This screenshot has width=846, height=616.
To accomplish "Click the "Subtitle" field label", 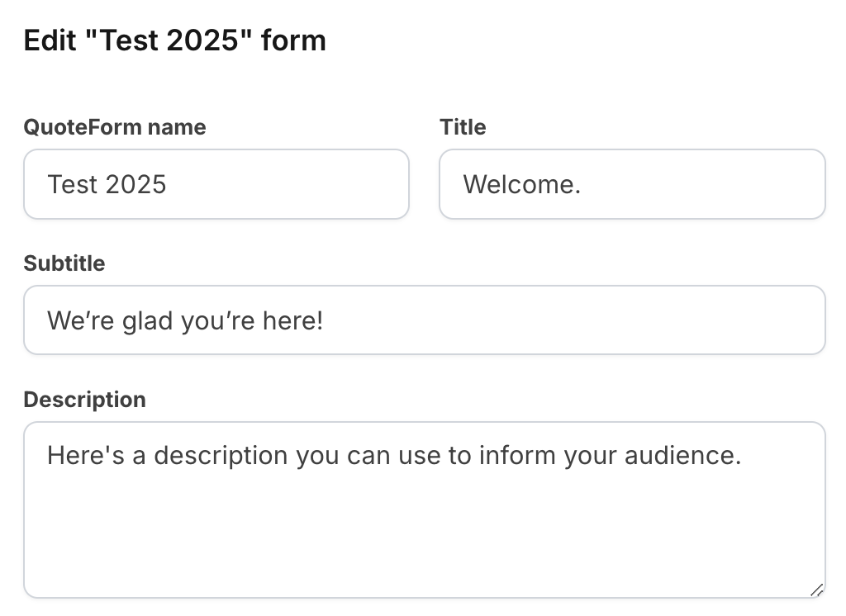I will pyautogui.click(x=64, y=263).
